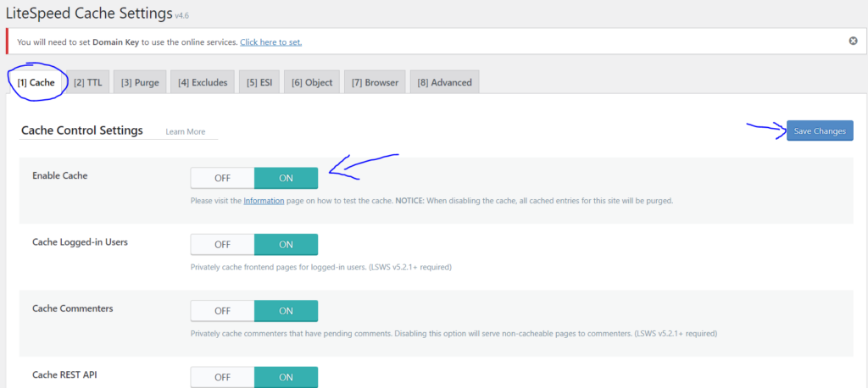Click the 'LiteSpeed Cache Settings' title
The width and height of the screenshot is (868, 388).
[x=89, y=14]
